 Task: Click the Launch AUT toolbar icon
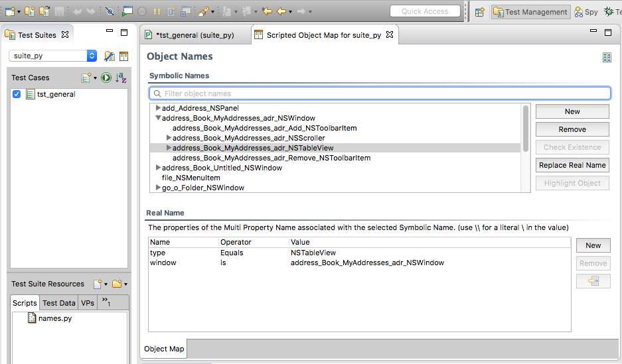tap(128, 11)
